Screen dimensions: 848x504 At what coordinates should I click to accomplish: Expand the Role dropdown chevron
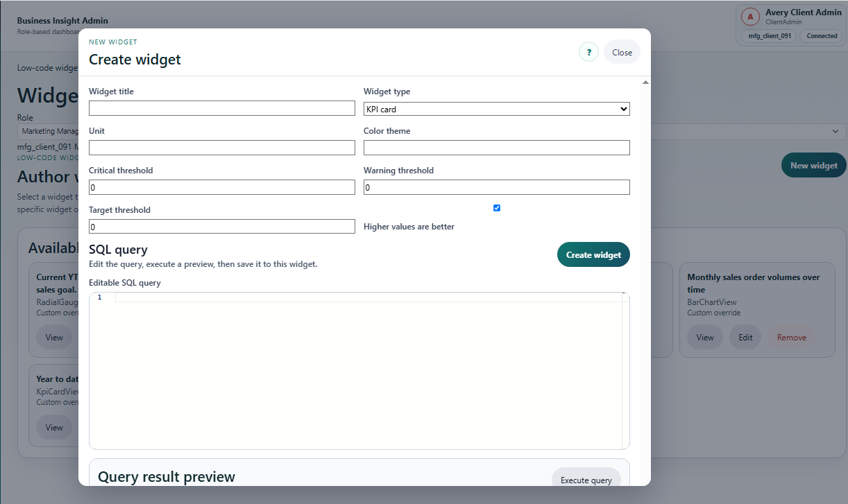click(835, 131)
